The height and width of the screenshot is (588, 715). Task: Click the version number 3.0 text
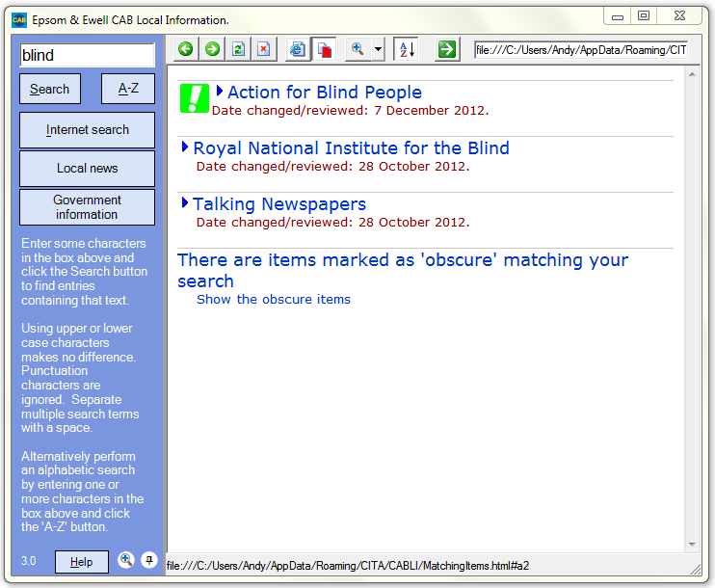pos(28,561)
